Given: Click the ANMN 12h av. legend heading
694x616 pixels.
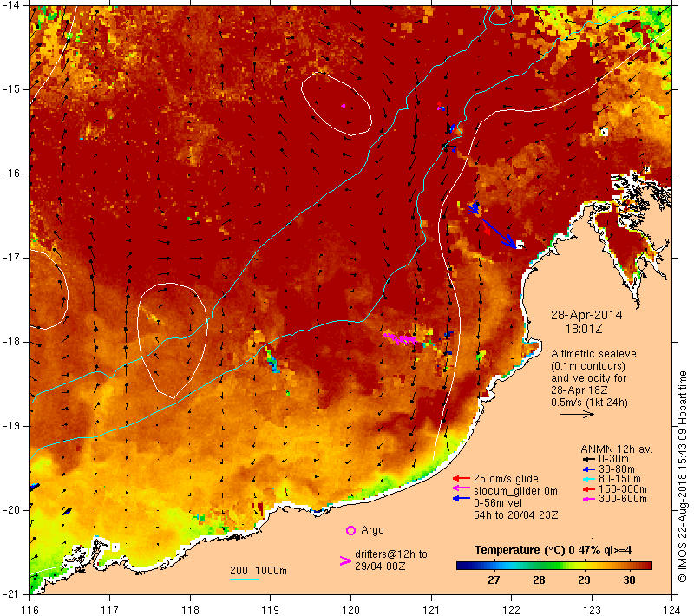Looking at the screenshot, I should [x=617, y=449].
